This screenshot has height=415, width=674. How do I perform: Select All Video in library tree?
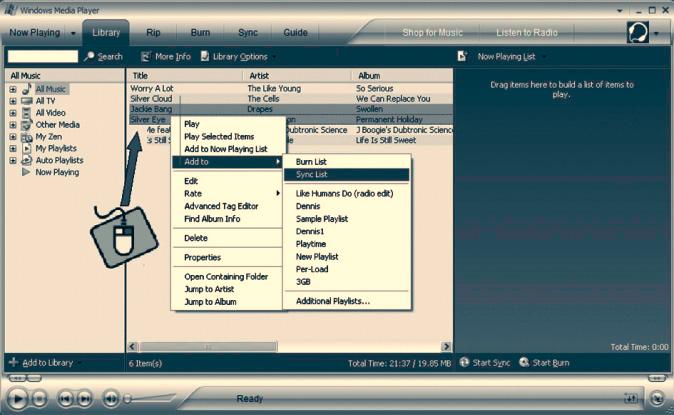point(50,113)
